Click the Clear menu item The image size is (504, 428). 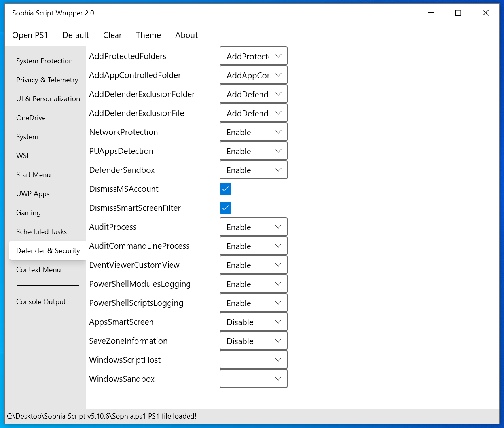(x=112, y=35)
